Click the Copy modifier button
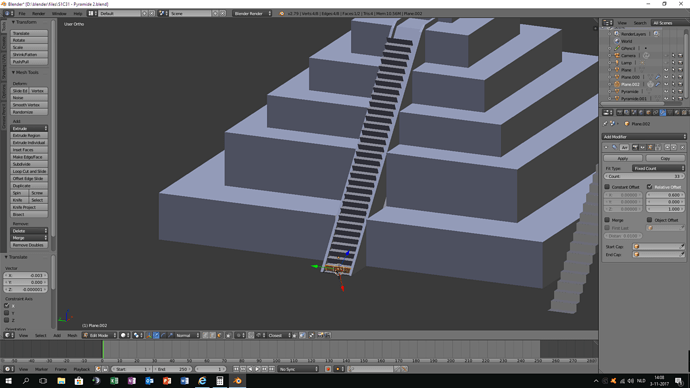Image resolution: width=690 pixels, height=388 pixels. [x=665, y=158]
